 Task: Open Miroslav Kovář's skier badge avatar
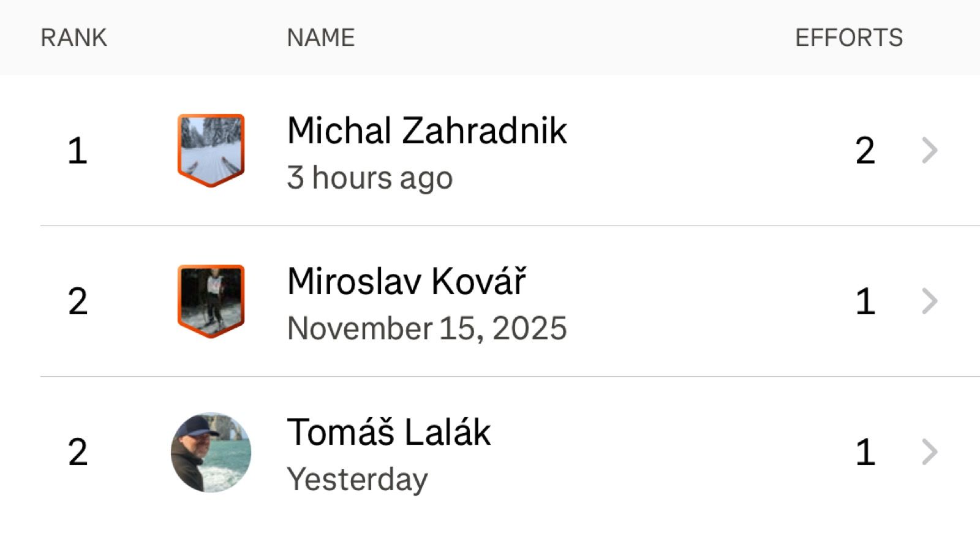point(211,301)
